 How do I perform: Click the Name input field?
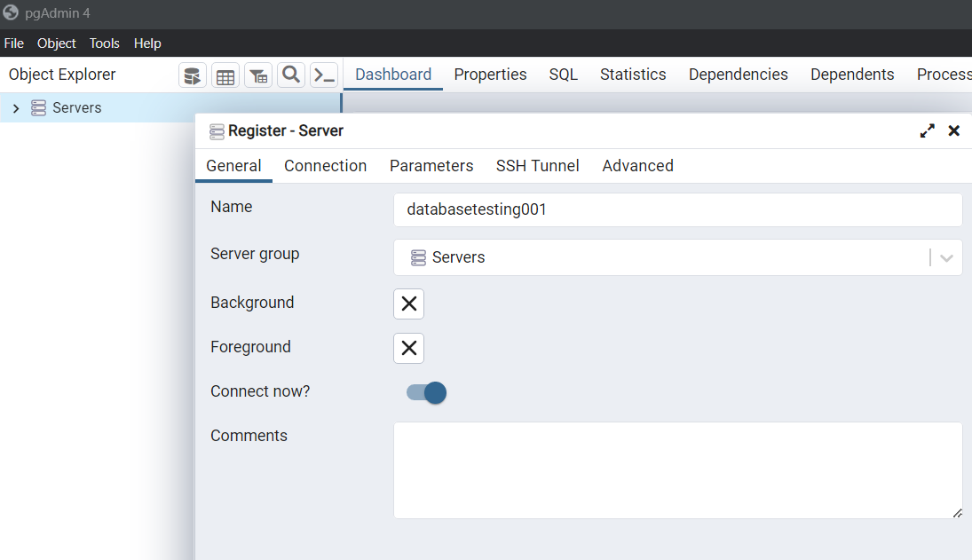point(677,210)
